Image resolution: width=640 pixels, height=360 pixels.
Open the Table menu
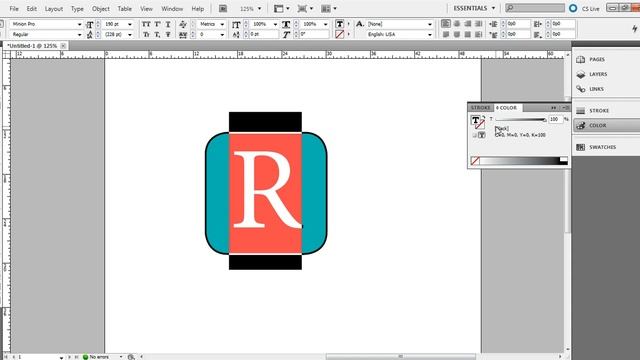[x=124, y=9]
